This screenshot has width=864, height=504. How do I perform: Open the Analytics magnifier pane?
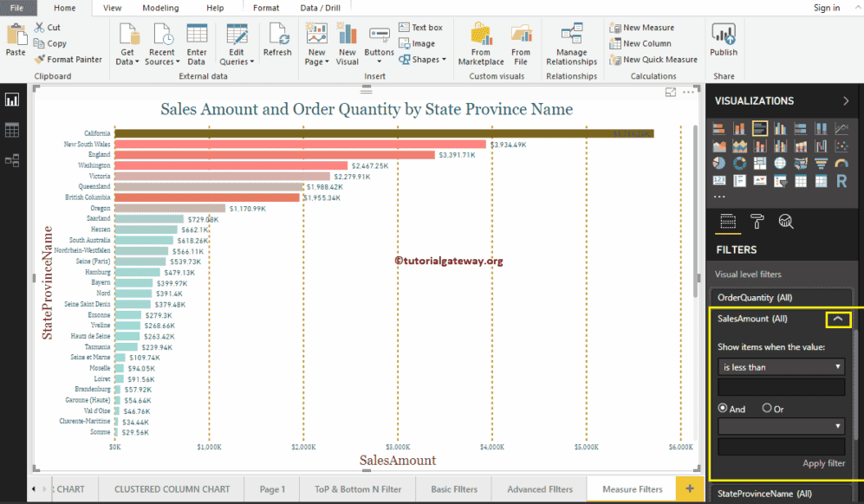[786, 222]
